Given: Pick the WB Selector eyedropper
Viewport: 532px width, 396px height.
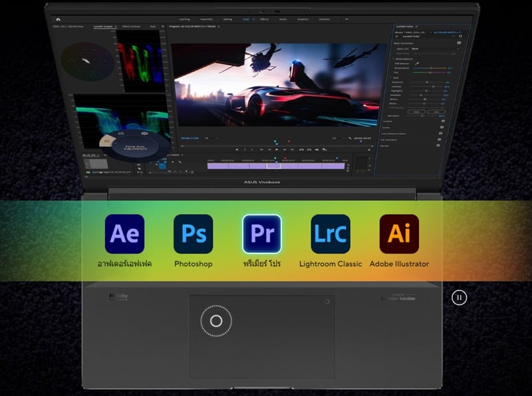Looking at the screenshot, I should [x=417, y=63].
